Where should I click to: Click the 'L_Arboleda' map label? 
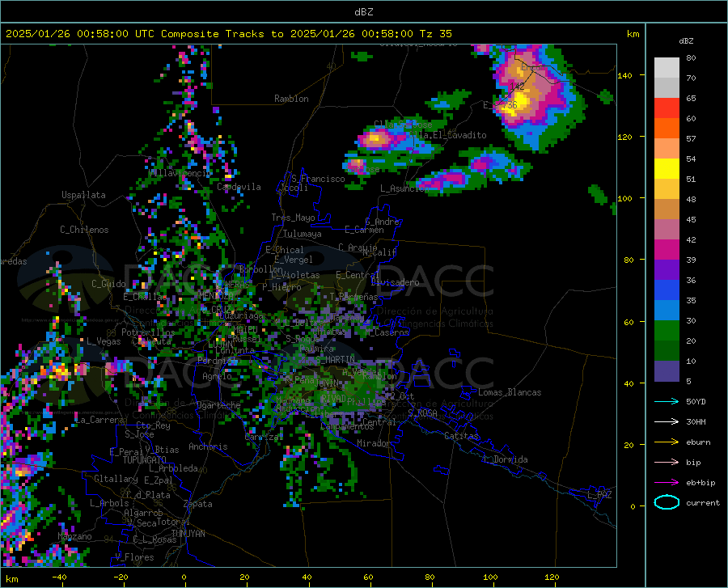point(173,469)
